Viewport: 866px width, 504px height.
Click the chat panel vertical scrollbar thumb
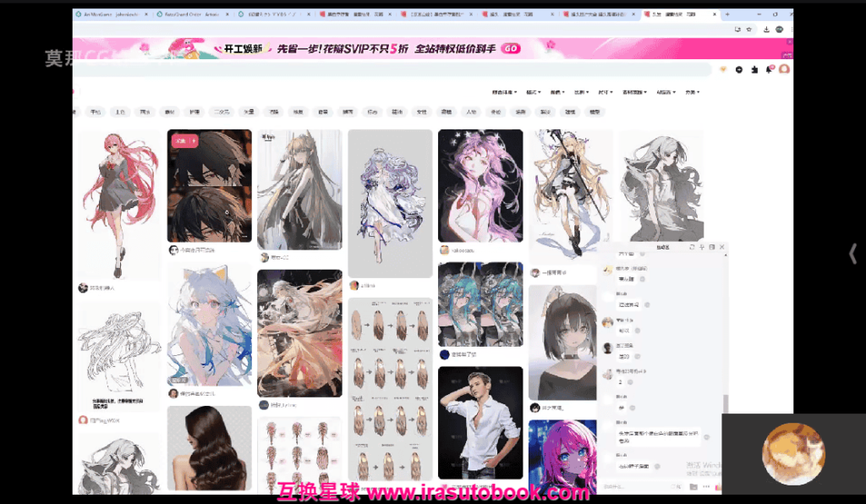(725, 403)
